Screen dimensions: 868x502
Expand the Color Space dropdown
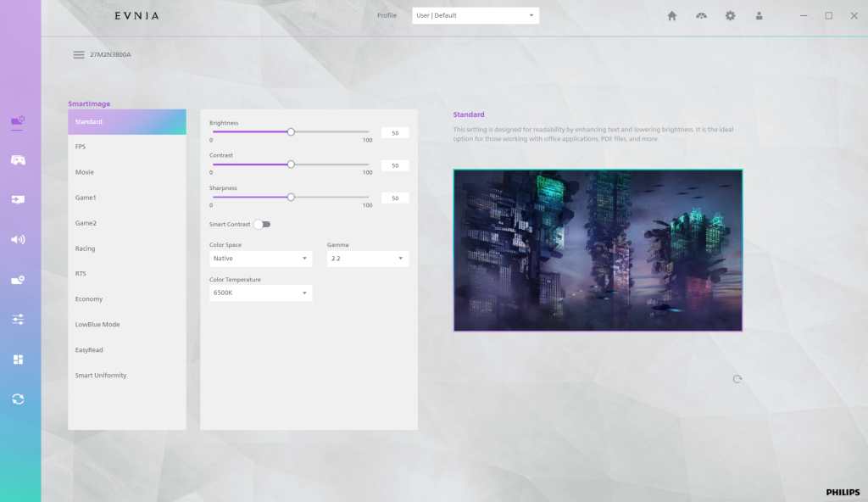[261, 259]
